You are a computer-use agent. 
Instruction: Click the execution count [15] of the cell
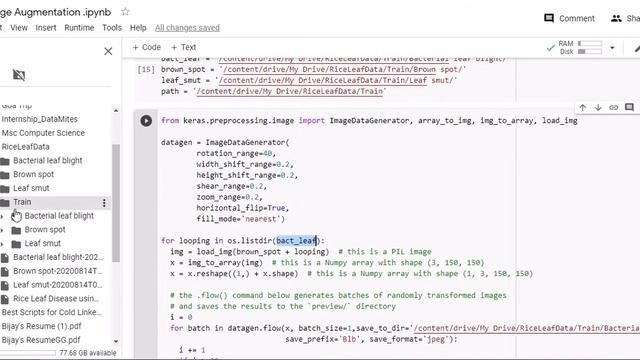(146, 70)
